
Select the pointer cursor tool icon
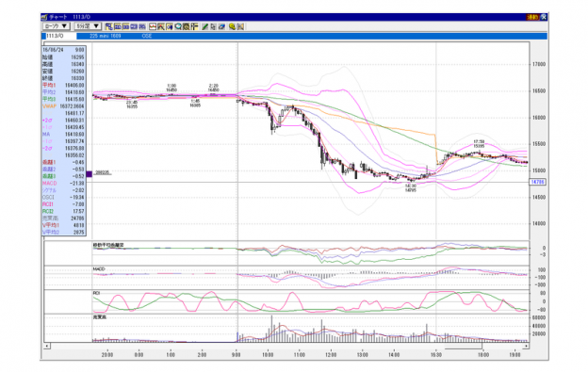point(213,26)
